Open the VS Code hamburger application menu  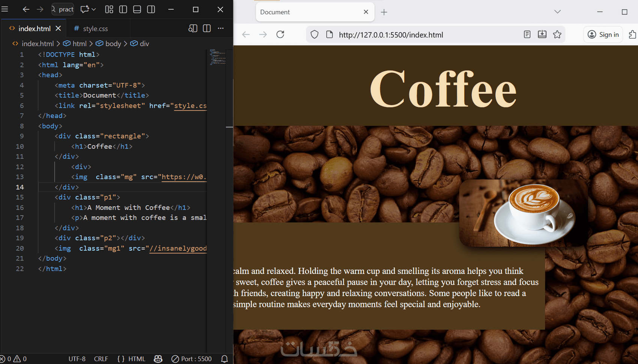5,9
